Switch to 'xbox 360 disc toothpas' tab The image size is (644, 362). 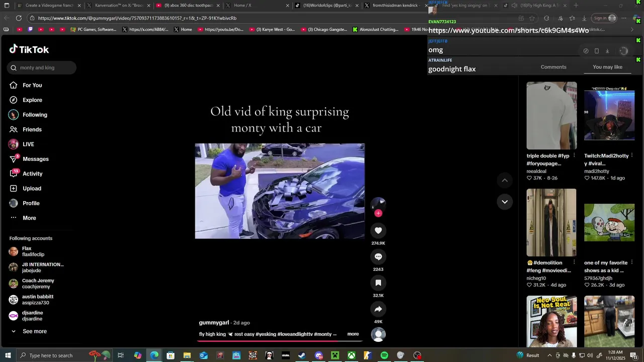click(x=189, y=6)
